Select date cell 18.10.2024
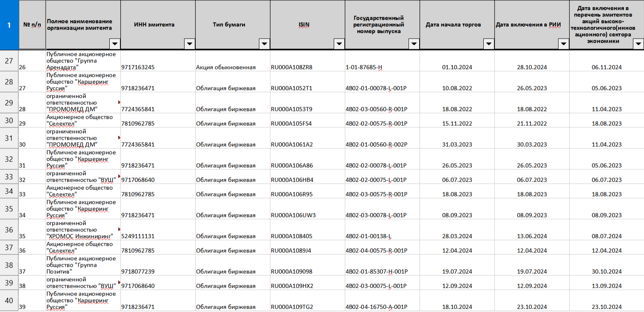Image resolution: width=644 pixels, height=312 pixels. point(457,300)
